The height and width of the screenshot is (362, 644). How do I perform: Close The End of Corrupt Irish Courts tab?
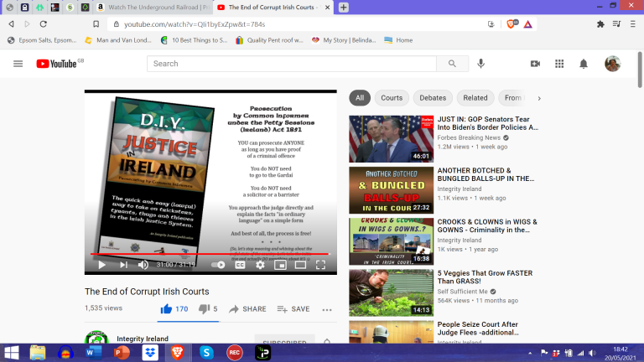pos(327,8)
